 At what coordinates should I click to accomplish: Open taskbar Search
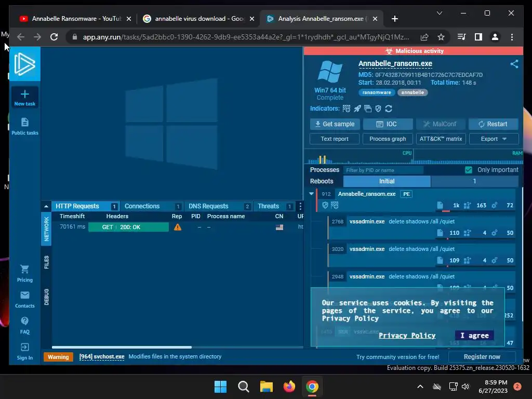(243, 387)
